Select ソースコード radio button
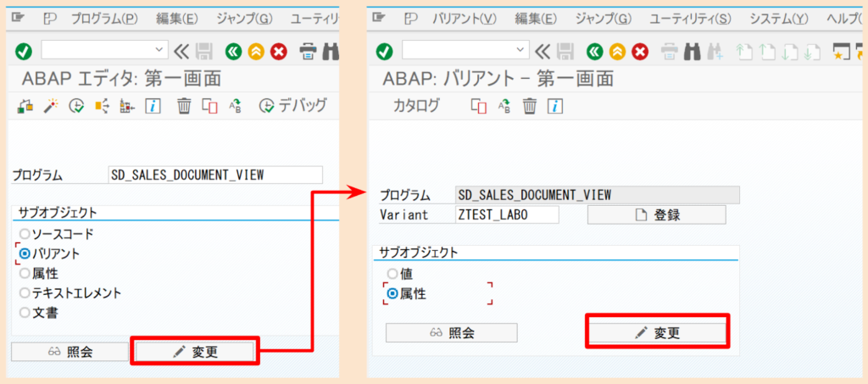The height and width of the screenshot is (384, 868). coord(25,234)
